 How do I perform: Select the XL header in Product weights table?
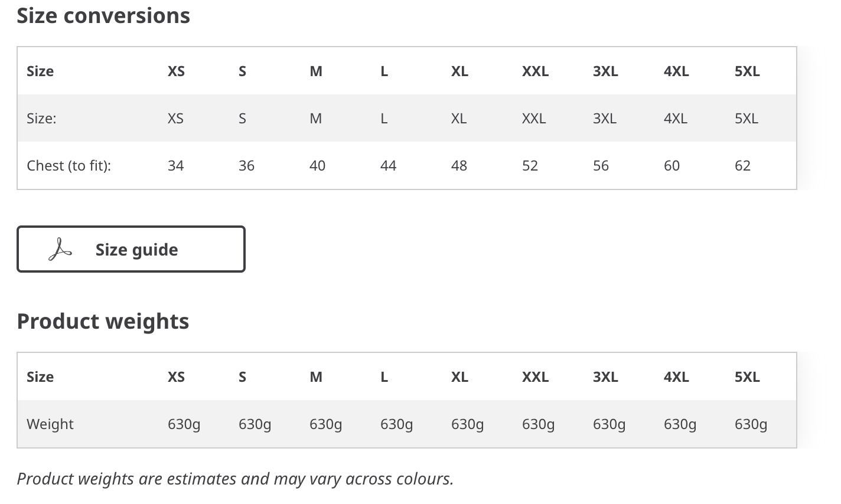(x=459, y=377)
